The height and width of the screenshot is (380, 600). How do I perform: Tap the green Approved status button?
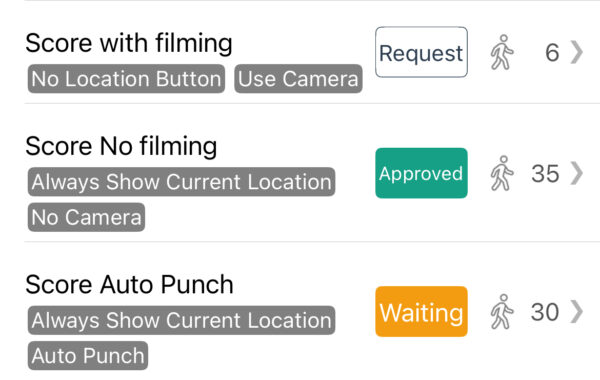[421, 173]
